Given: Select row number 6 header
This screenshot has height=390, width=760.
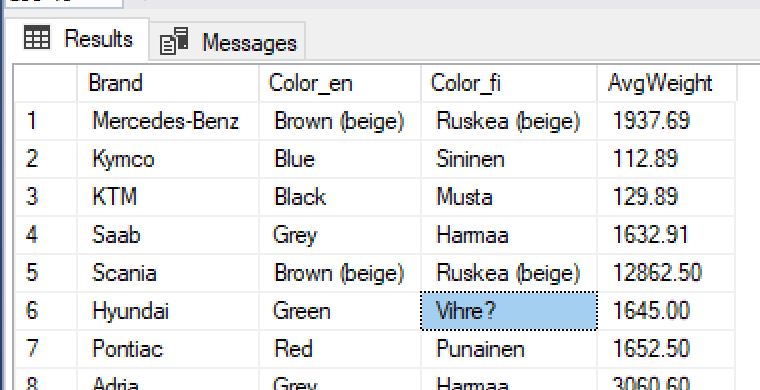Looking at the screenshot, I should click(x=46, y=311).
